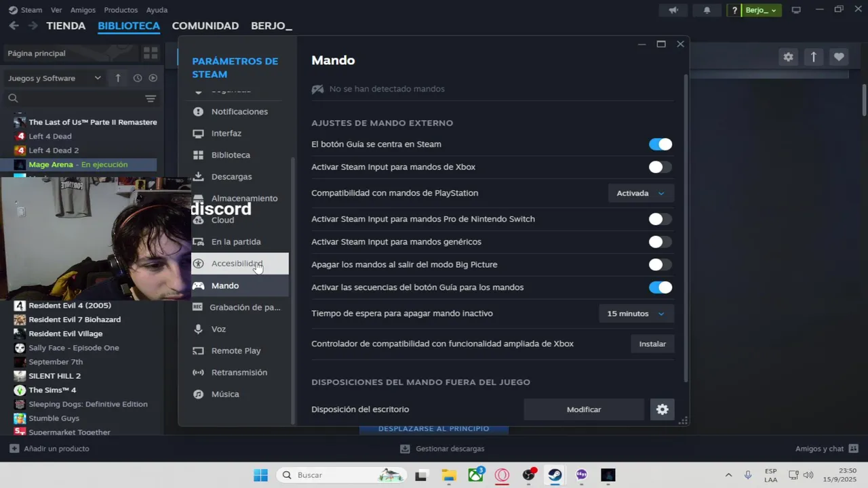Open the Productos menu

click(x=121, y=10)
